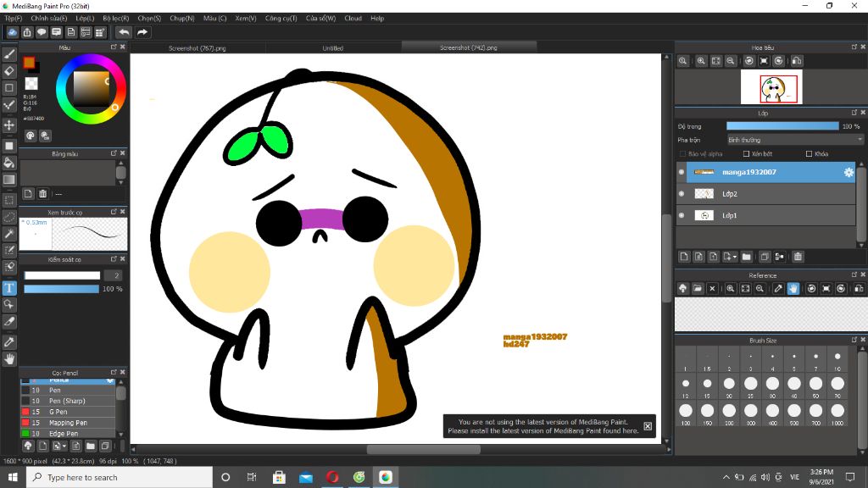Click the export/share icon in the toolbar
This screenshot has width=868, height=488.
pyautogui.click(x=27, y=32)
